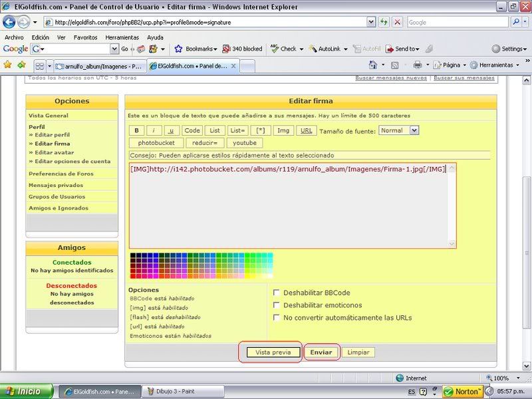Click the Send to toolbar icon
Viewport: 532px width, 399px height.
tap(390, 49)
